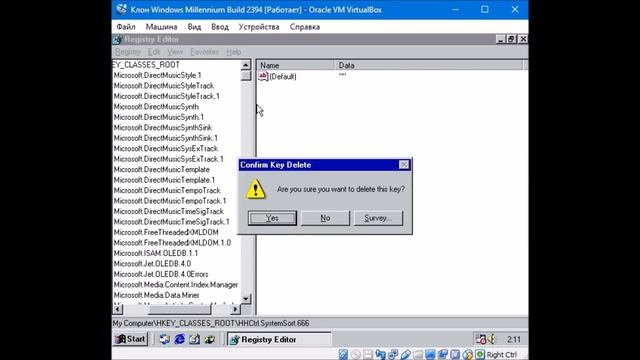Image resolution: width=640 pixels, height=360 pixels.
Task: Open Internet Explorer from quick launch
Action: click(x=180, y=339)
